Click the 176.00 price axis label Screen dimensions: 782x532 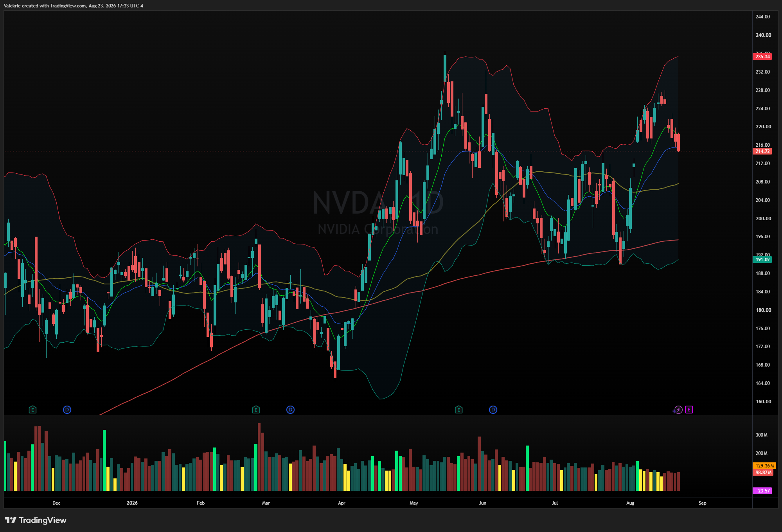click(762, 329)
